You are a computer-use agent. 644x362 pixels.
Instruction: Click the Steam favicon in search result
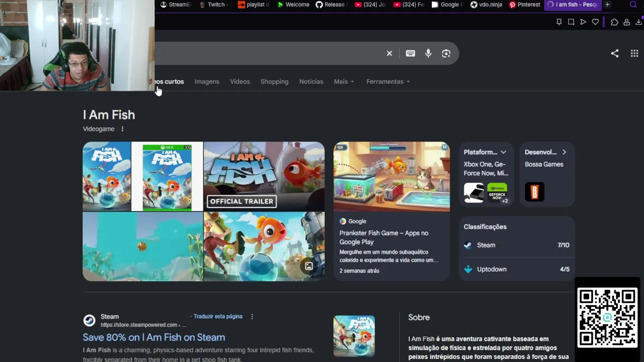click(x=89, y=321)
